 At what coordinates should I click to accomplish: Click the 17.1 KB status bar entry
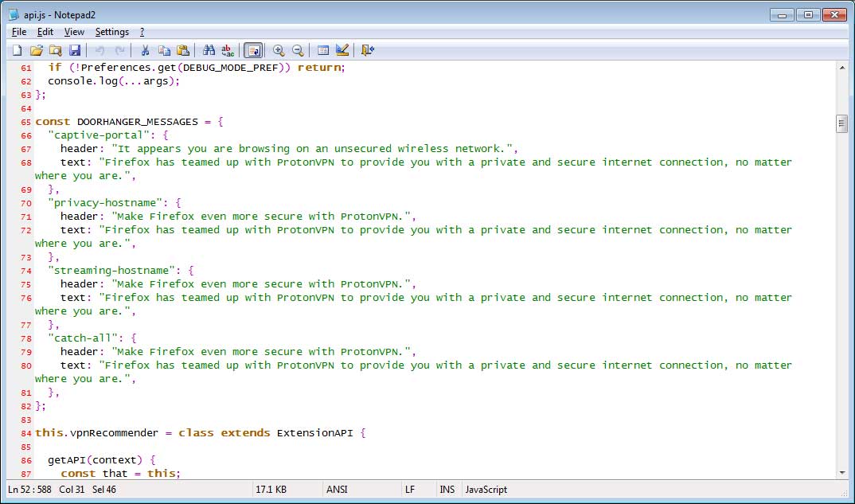(x=271, y=490)
